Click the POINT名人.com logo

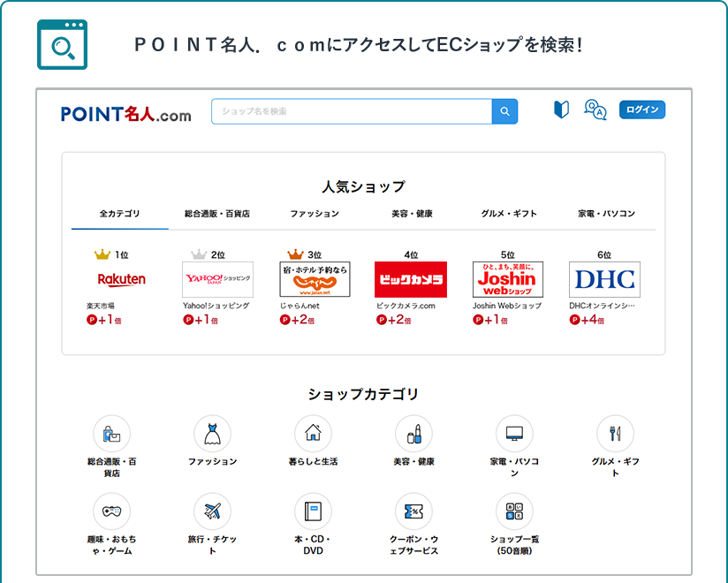coord(125,114)
